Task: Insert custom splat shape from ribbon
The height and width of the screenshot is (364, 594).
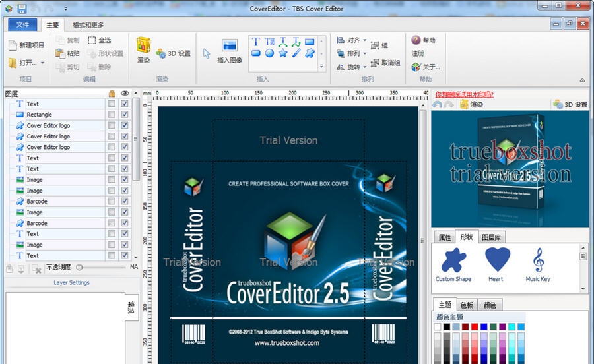Action: click(x=310, y=53)
